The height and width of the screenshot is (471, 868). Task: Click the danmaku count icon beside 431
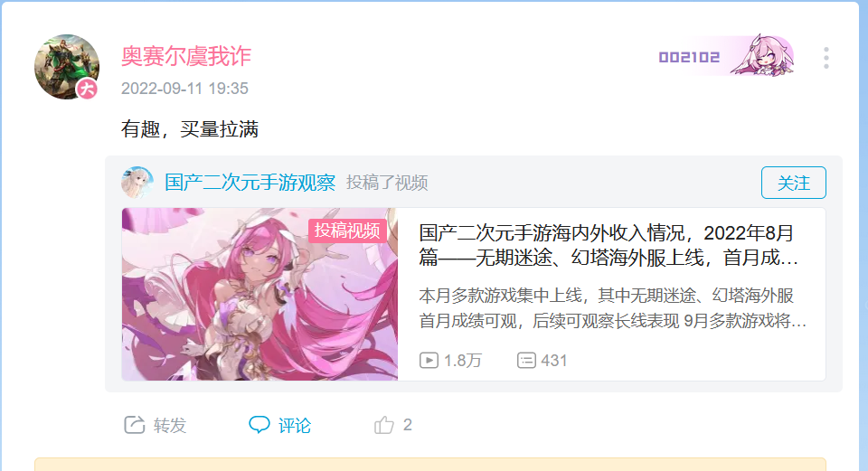[526, 361]
